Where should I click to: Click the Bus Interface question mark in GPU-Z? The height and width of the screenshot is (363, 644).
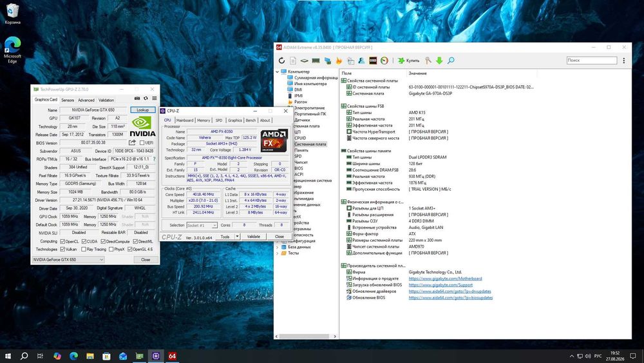154,159
